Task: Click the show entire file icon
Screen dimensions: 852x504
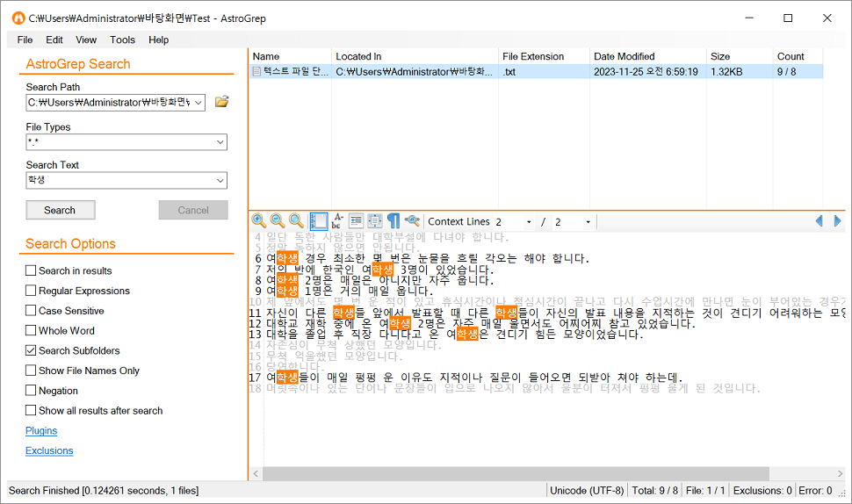Action: click(x=375, y=220)
